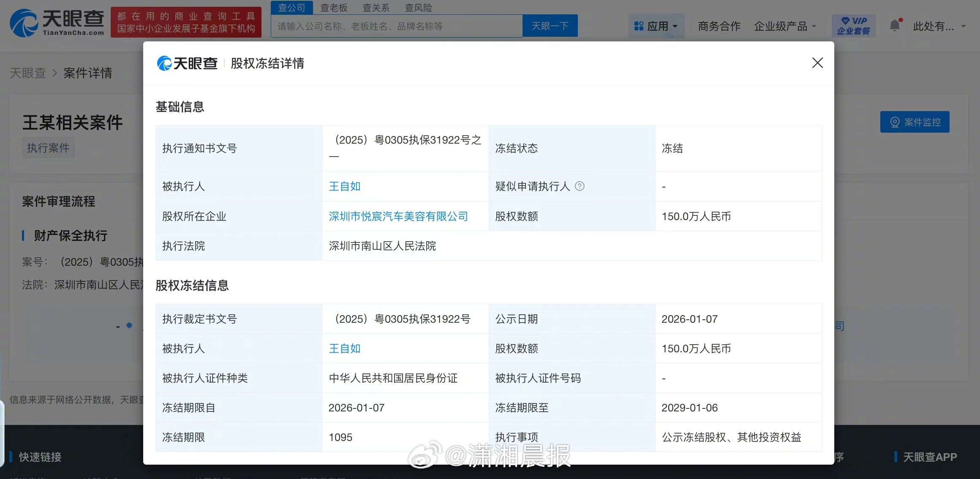Click the 天眼查 logo in the dialog header
This screenshot has width=980, height=479.
pos(187,63)
